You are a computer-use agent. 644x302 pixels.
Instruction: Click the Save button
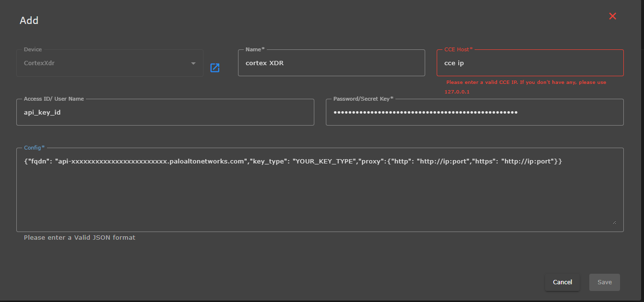pyautogui.click(x=604, y=282)
